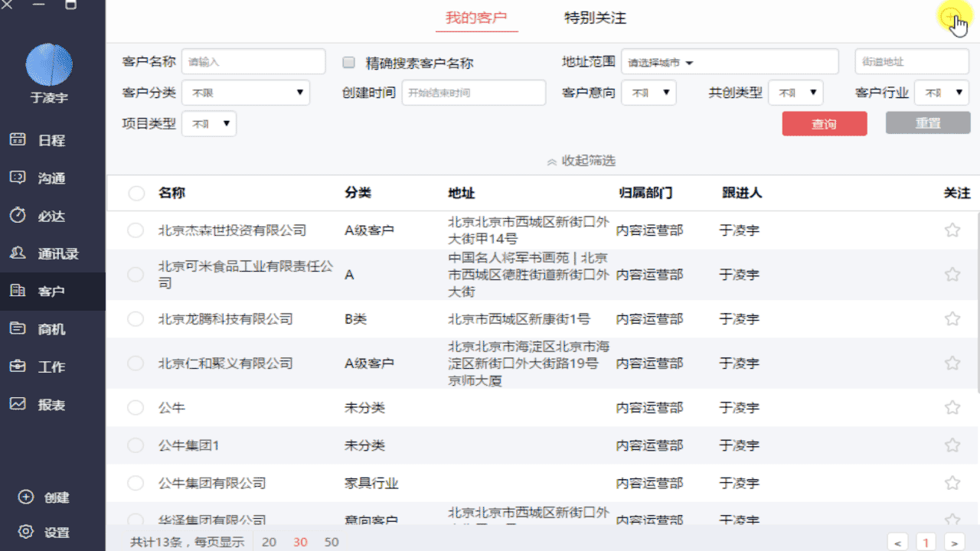
Task: Open the 必达 sidebar icon
Action: 18,215
